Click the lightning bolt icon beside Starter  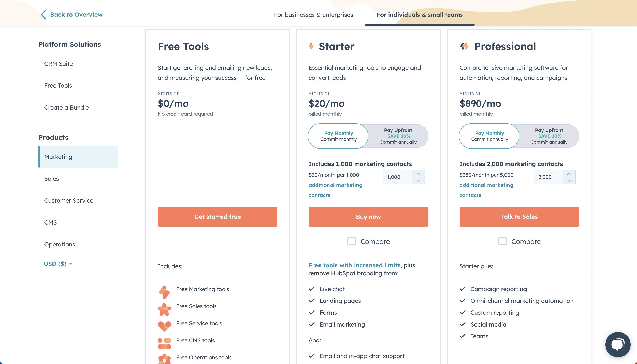(x=311, y=46)
